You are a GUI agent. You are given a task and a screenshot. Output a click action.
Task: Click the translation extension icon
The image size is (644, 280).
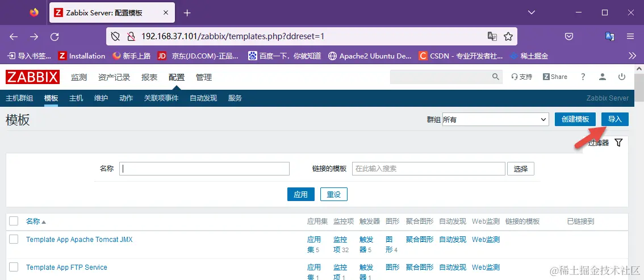(610, 36)
